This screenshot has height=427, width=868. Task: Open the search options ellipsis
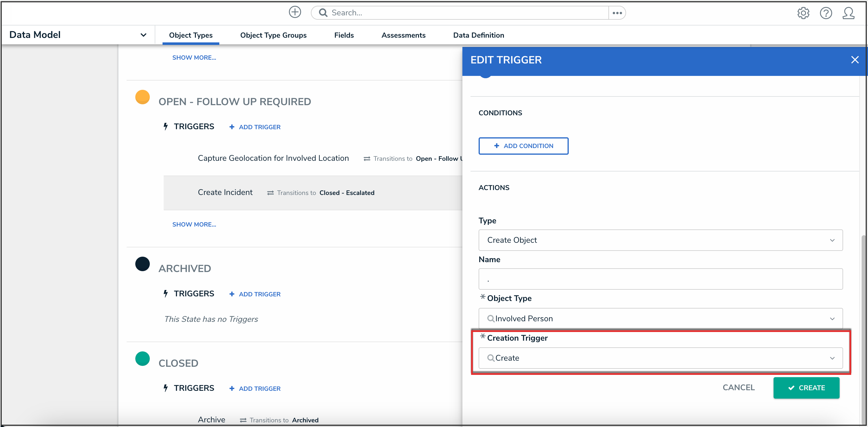(617, 13)
